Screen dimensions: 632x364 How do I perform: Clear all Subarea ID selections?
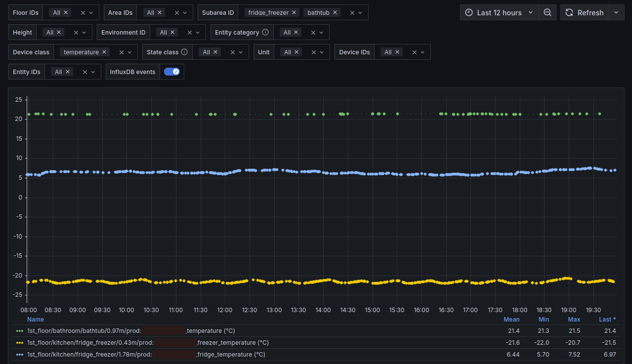pos(352,13)
